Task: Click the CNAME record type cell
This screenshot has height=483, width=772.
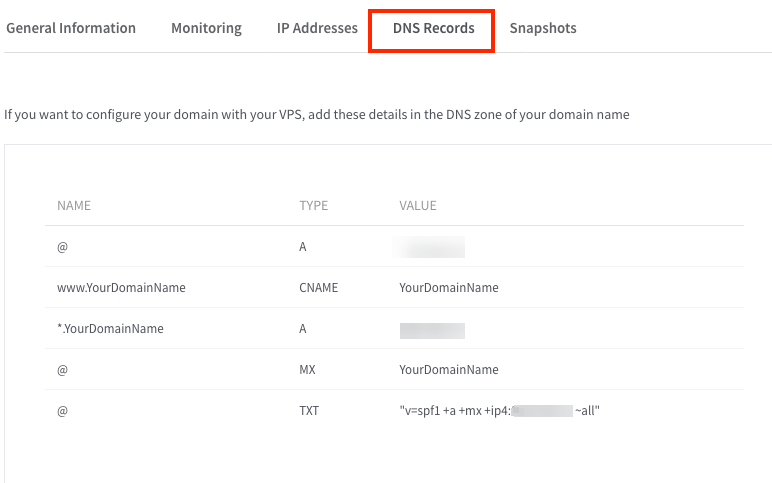Action: click(319, 288)
